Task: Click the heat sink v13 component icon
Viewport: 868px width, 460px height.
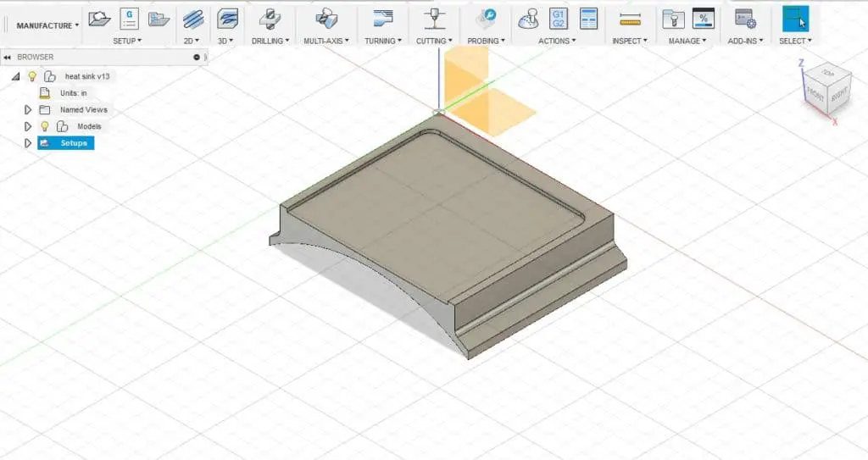Action: (49, 76)
